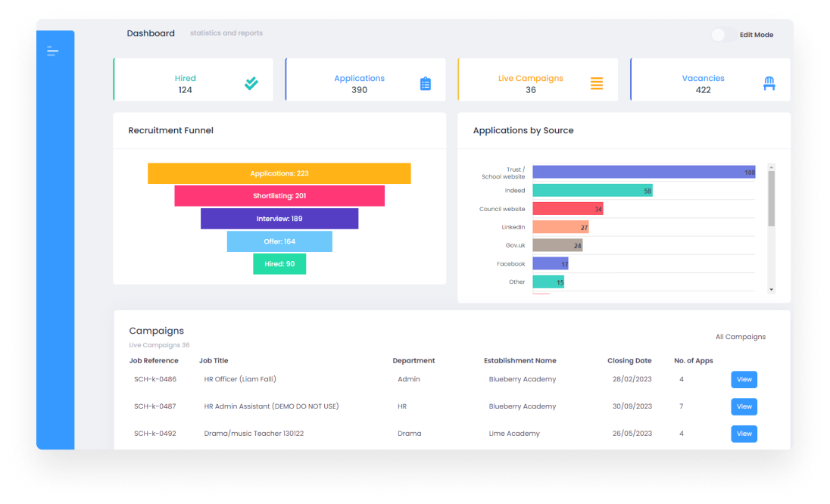Image resolution: width=830 pixels, height=504 pixels.
Task: Click the Vacancies chair icon
Action: (769, 84)
